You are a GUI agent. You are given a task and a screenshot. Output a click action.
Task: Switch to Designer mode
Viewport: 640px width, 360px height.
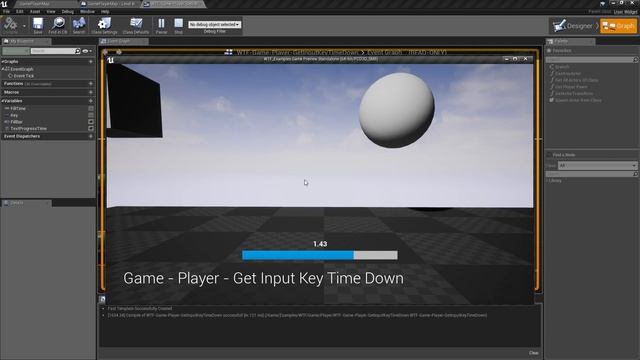pyautogui.click(x=573, y=26)
